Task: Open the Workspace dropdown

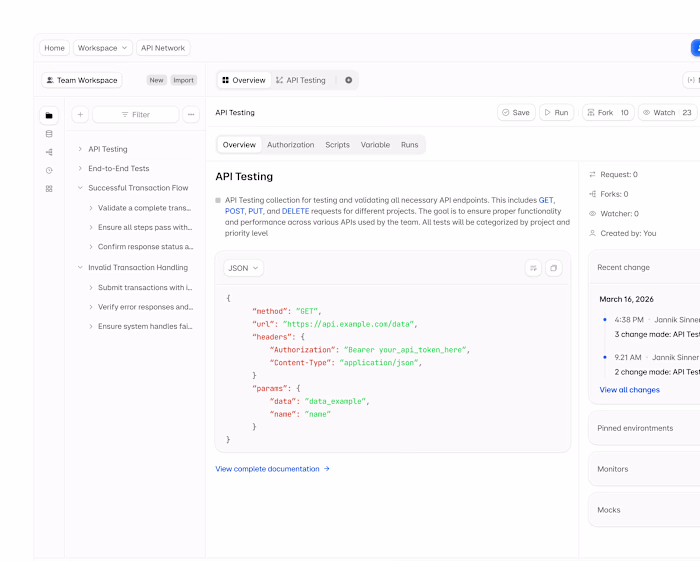Action: click(x=103, y=48)
